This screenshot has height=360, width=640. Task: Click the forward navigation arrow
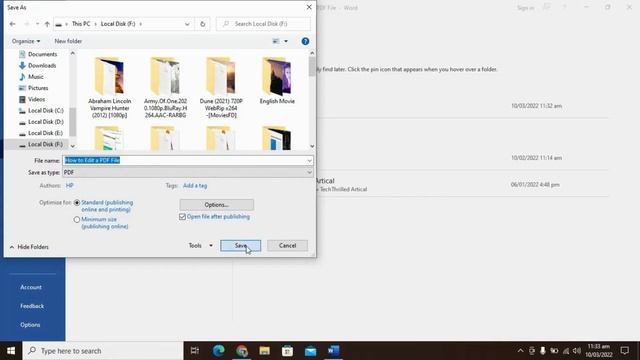click(26, 24)
